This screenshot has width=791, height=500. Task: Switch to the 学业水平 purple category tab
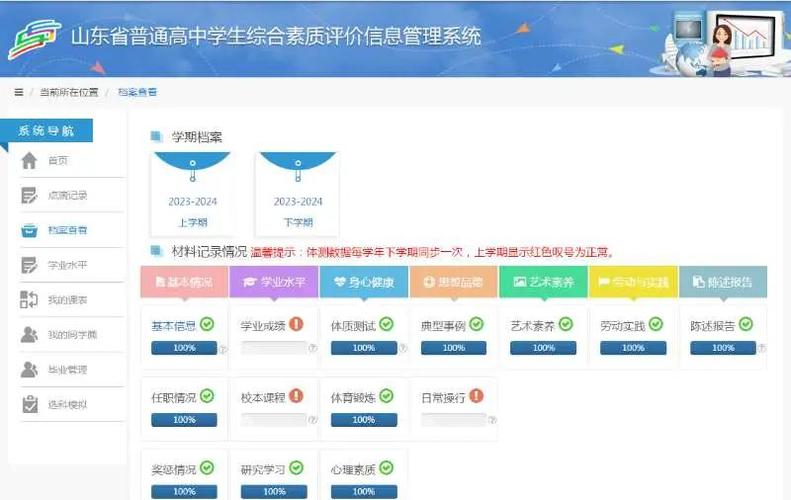coord(274,282)
